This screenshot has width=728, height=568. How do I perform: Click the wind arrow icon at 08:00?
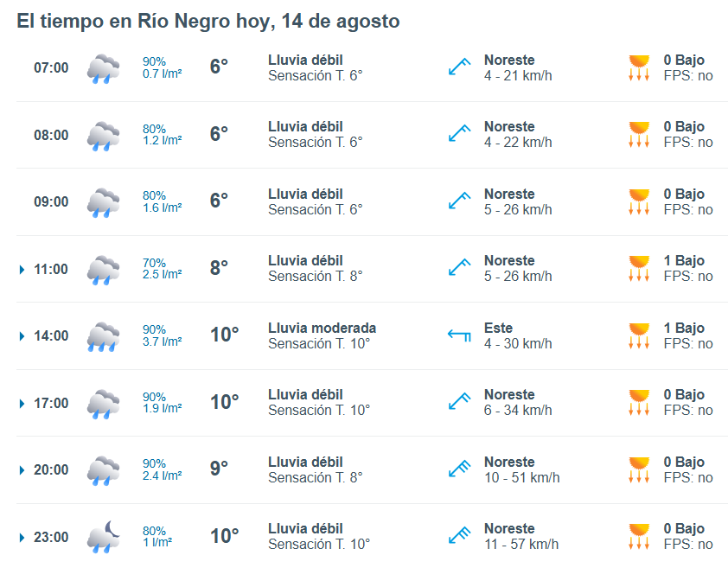point(459,134)
